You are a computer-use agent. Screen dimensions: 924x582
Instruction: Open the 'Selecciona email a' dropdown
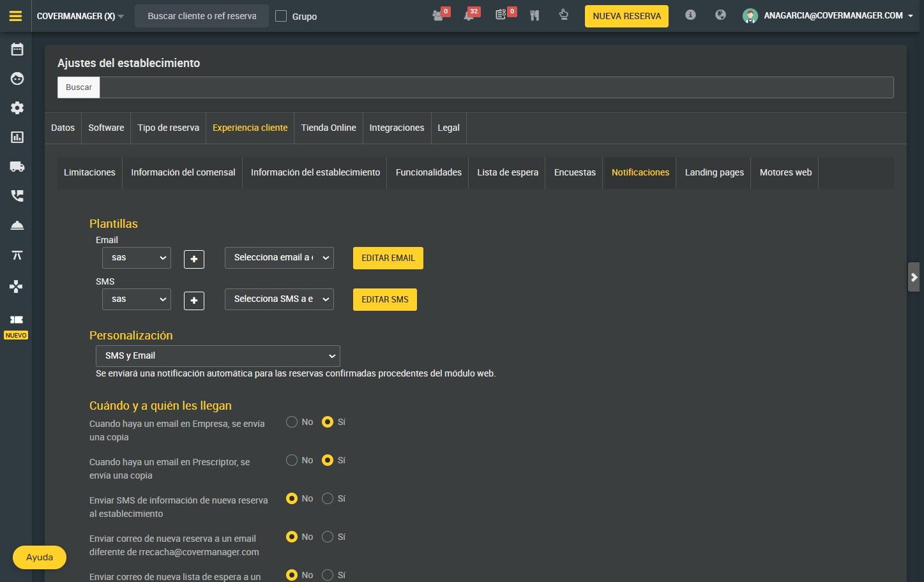click(x=279, y=258)
